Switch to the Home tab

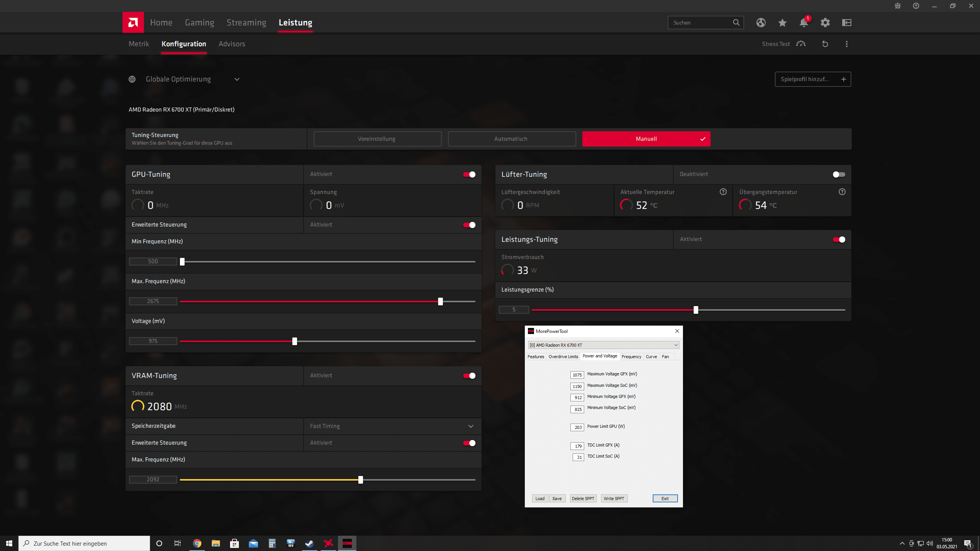coord(161,23)
